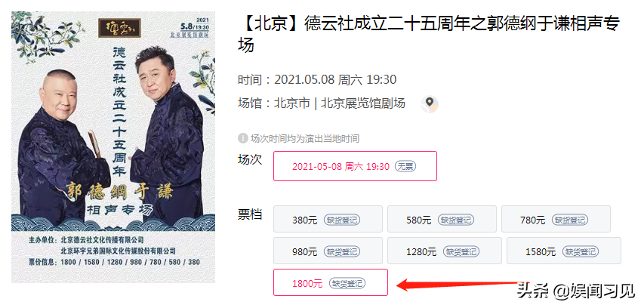Click 缺货登记 badge on the 380元 tier
Image resolution: width=644 pixels, height=308 pixels.
[x=342, y=220]
